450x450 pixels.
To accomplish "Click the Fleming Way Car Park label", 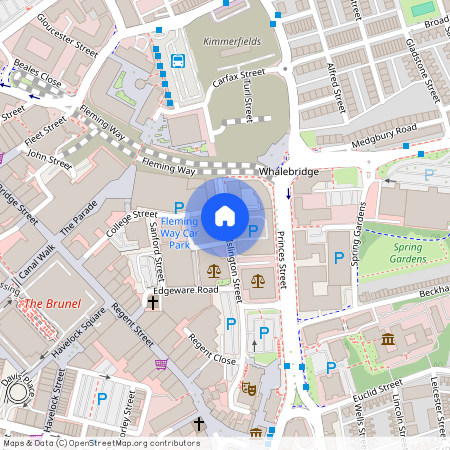I will (x=180, y=233).
